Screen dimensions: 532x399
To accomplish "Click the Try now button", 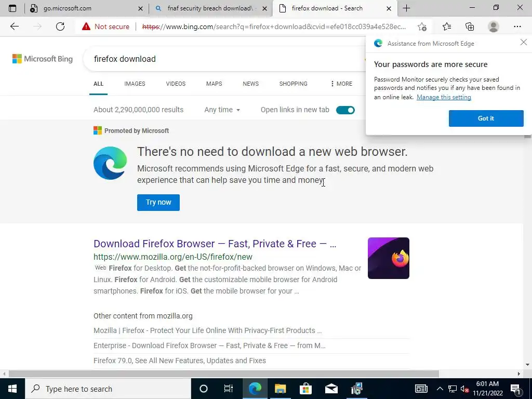I will coord(158,203).
